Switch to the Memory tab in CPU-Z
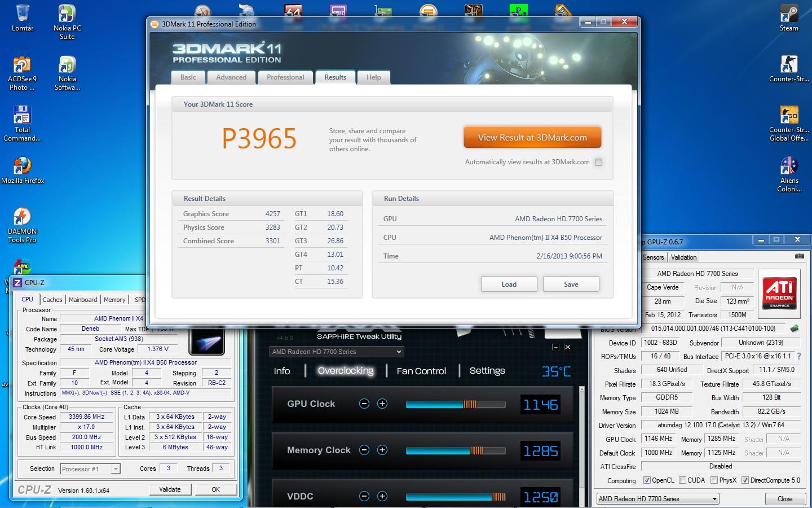This screenshot has width=812, height=508. pyautogui.click(x=114, y=300)
